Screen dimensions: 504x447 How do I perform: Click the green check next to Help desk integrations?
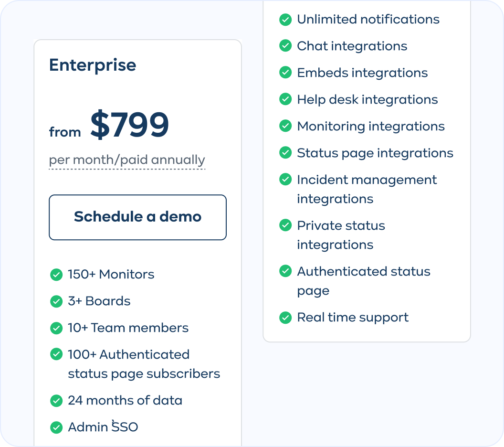(x=285, y=99)
